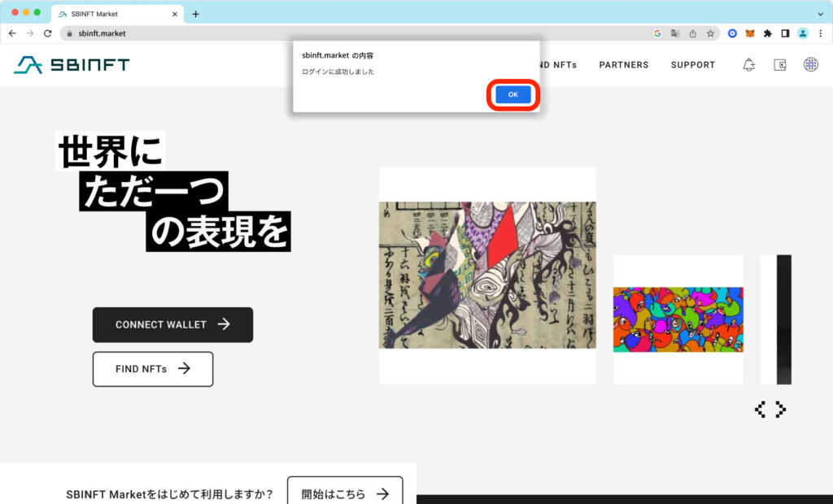Click the Google icon in address bar
This screenshot has width=833, height=504.
(x=657, y=33)
